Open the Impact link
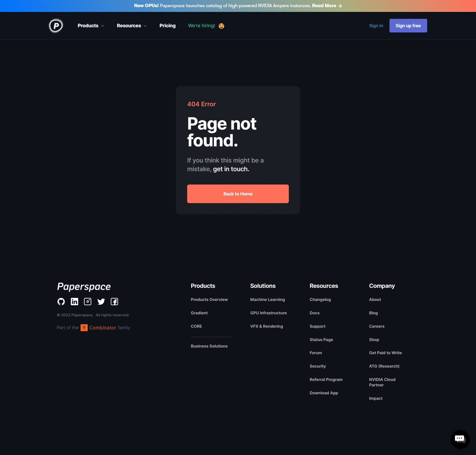476x455 pixels. coord(376,399)
